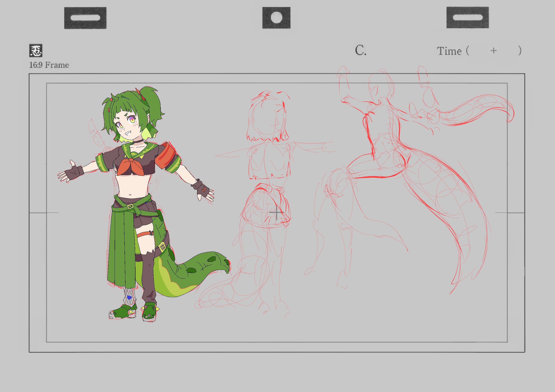Click the left slotted peg hole

point(85,18)
